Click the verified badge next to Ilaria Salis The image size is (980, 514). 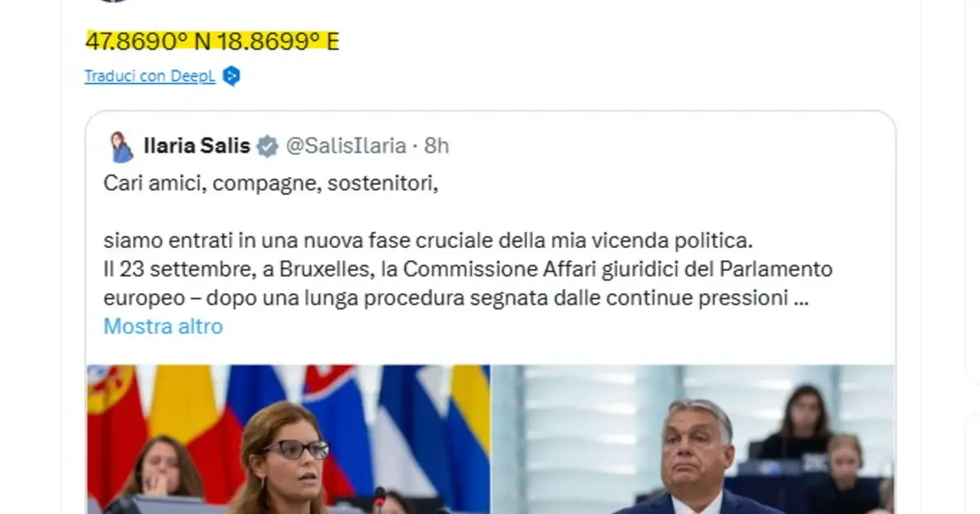(x=266, y=146)
